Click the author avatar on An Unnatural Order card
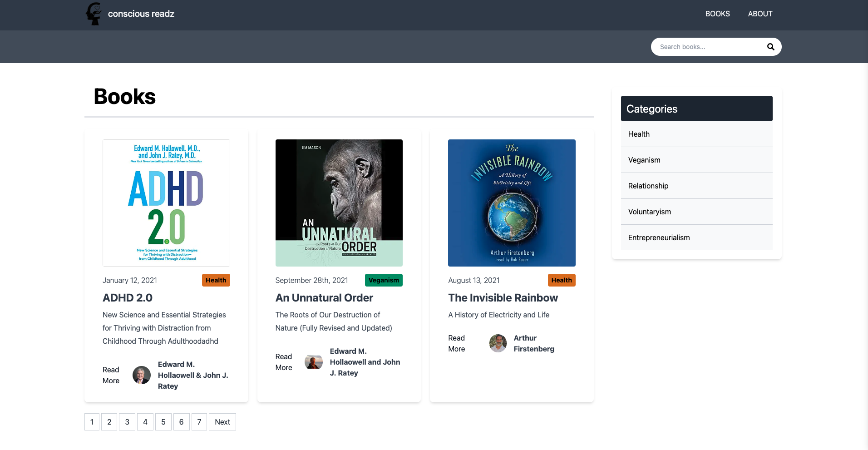The height and width of the screenshot is (450, 868). point(314,362)
